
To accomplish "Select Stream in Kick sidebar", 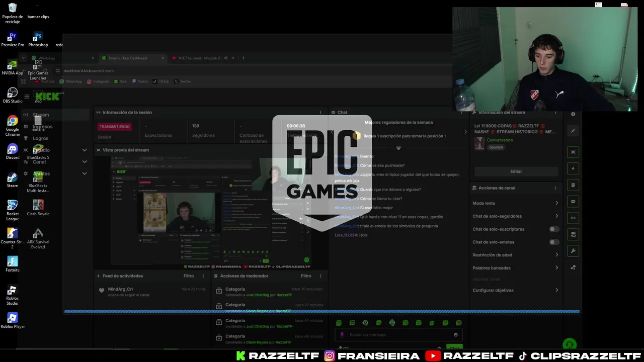I will (x=55, y=115).
